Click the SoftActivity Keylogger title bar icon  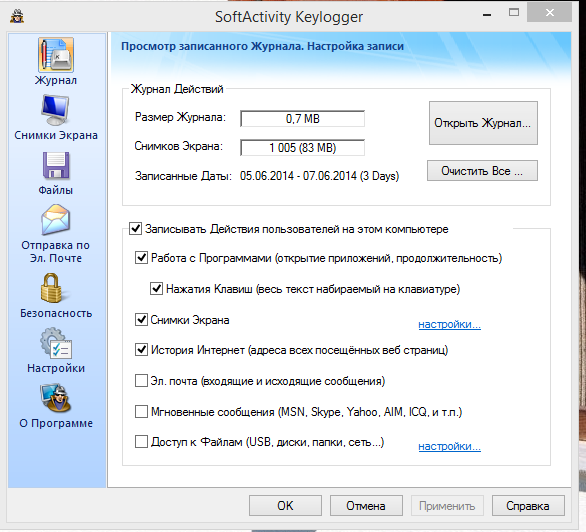click(x=17, y=16)
